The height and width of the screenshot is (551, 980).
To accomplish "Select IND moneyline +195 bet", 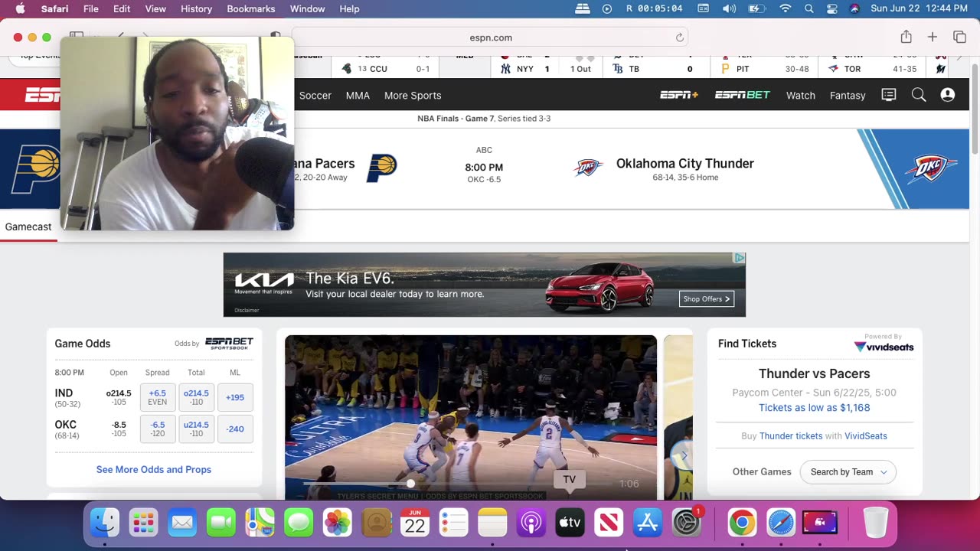I will coord(235,397).
